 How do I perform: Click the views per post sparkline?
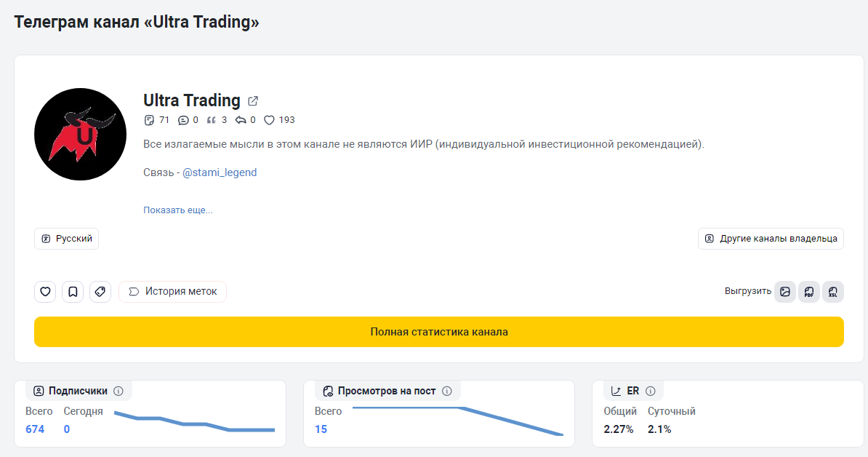458,421
